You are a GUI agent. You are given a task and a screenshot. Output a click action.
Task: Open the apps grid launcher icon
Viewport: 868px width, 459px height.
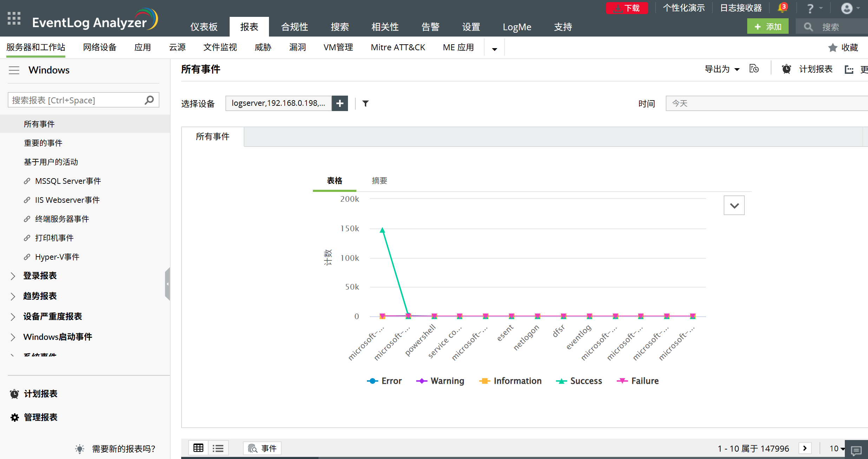click(x=14, y=18)
